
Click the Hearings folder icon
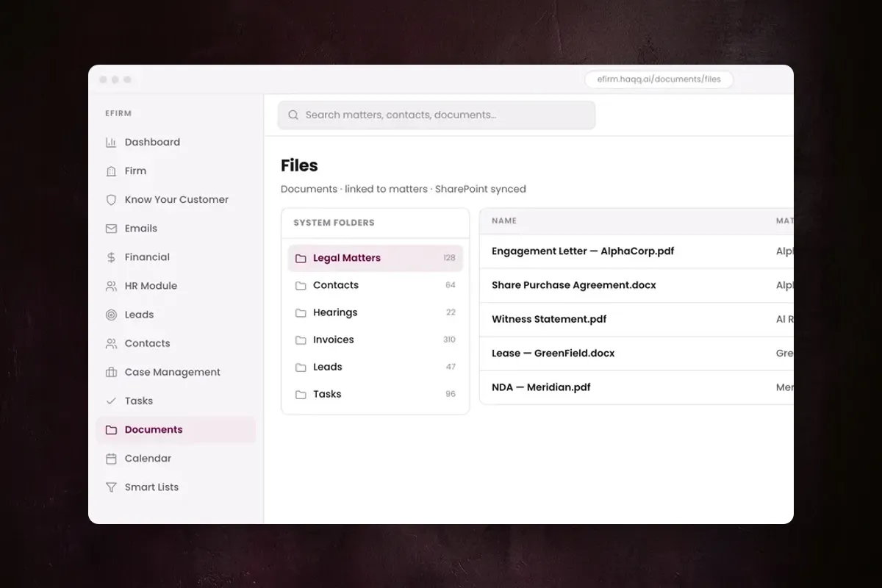[301, 313]
